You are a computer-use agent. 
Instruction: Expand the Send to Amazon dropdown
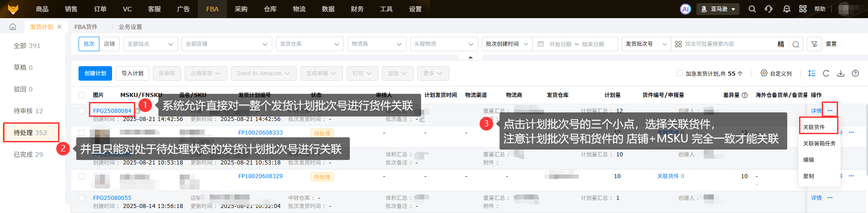(x=264, y=73)
